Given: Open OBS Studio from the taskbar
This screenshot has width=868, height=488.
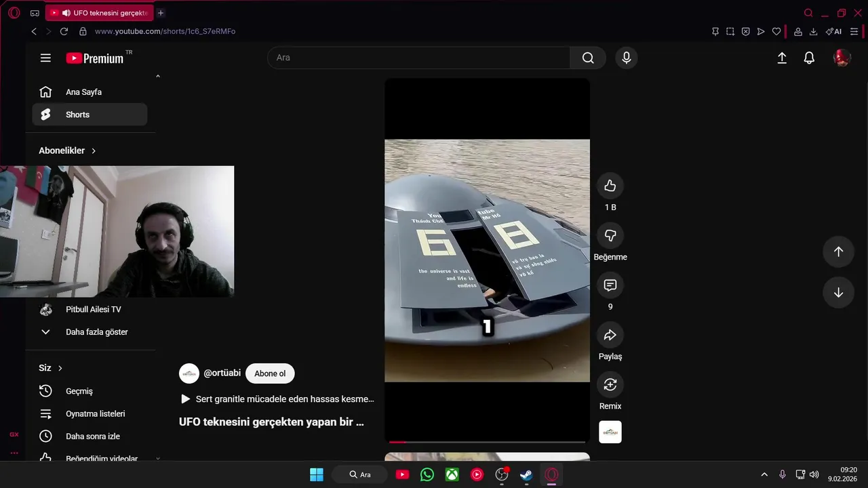Looking at the screenshot, I should (502, 474).
